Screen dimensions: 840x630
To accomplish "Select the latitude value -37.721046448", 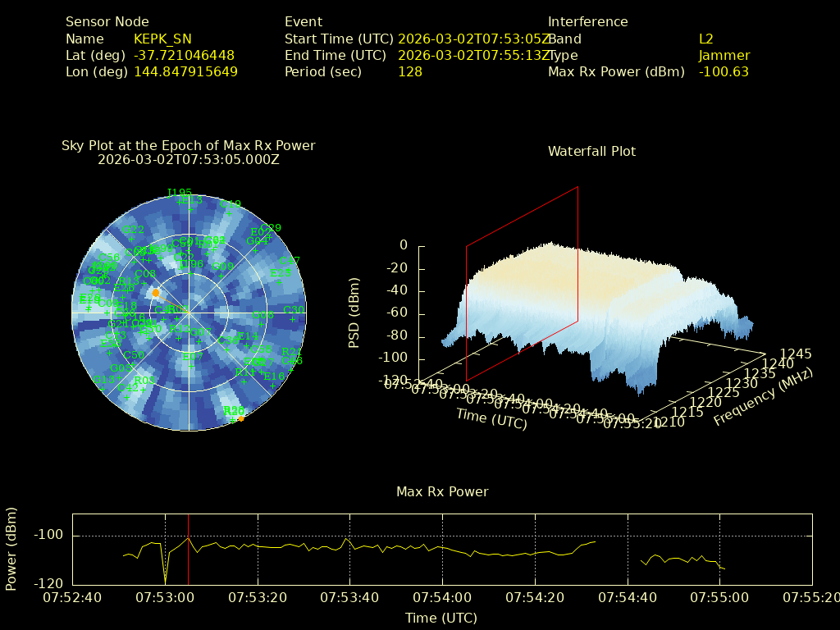I will [x=184, y=56].
